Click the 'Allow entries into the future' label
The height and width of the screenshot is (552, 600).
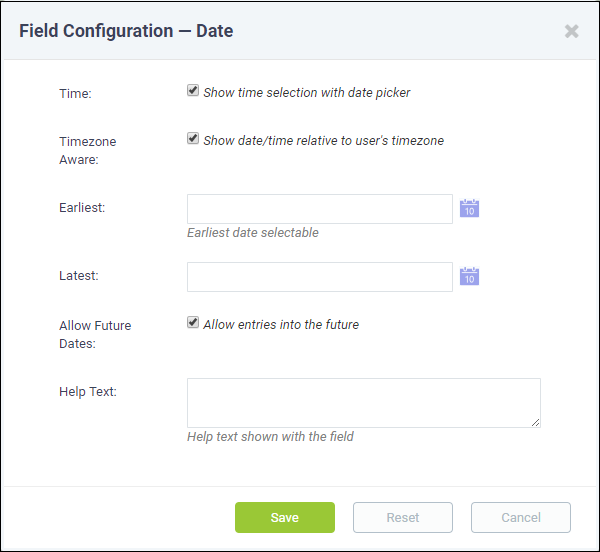[x=281, y=324]
